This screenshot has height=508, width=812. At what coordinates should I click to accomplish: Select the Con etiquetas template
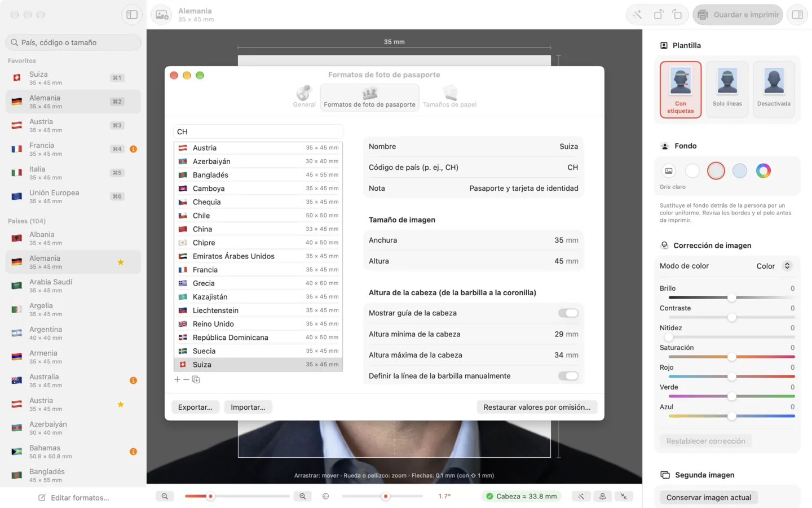click(681, 89)
